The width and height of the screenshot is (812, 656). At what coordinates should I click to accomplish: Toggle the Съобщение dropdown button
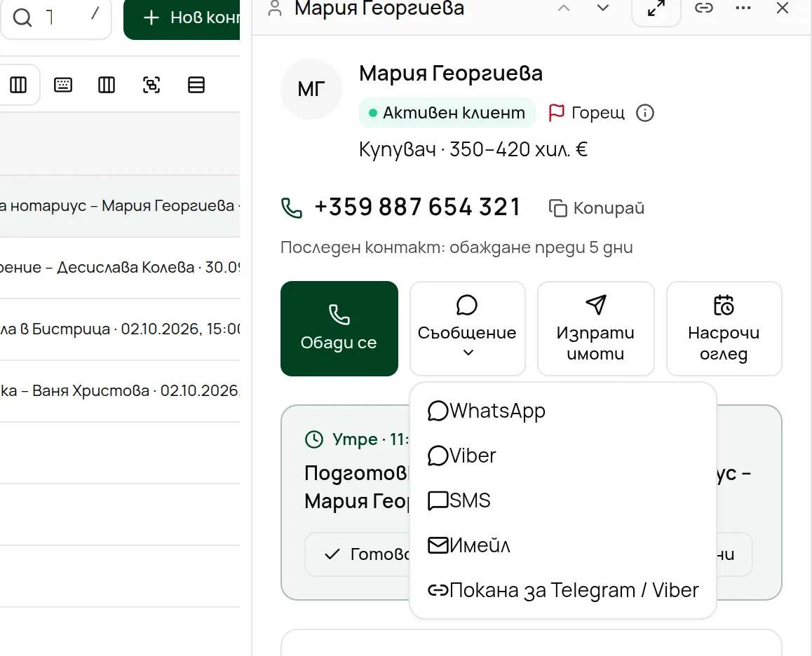point(468,329)
